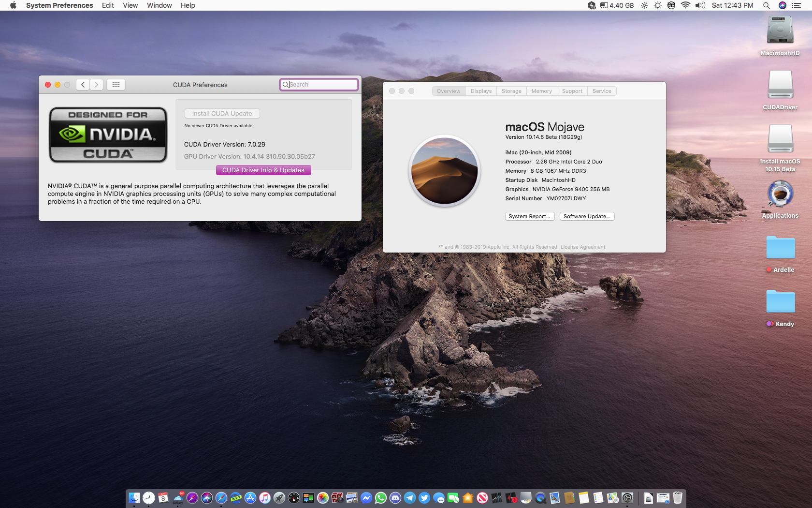Open Maps app in the dock
Screen dimensions: 812x508
[613, 498]
